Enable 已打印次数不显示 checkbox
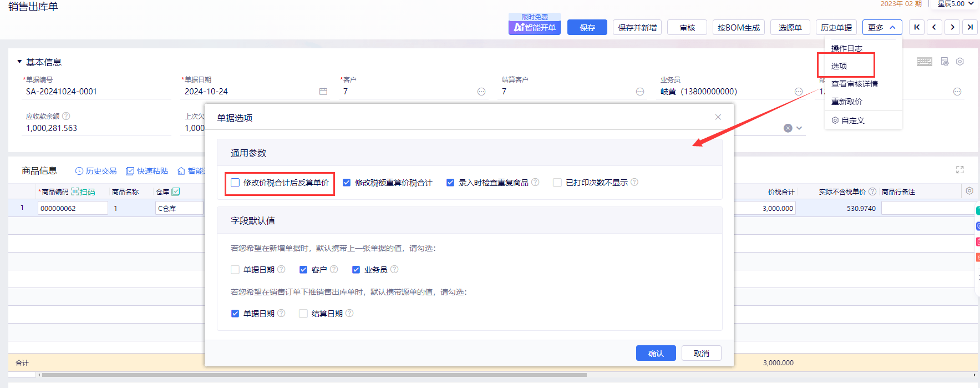 point(557,183)
